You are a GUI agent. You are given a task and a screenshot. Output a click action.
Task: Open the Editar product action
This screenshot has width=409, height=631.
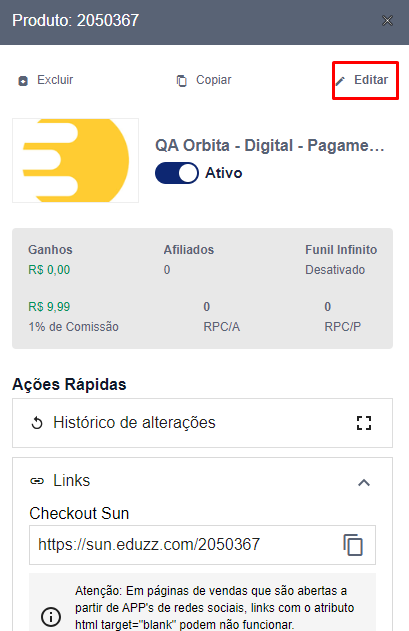tap(365, 80)
